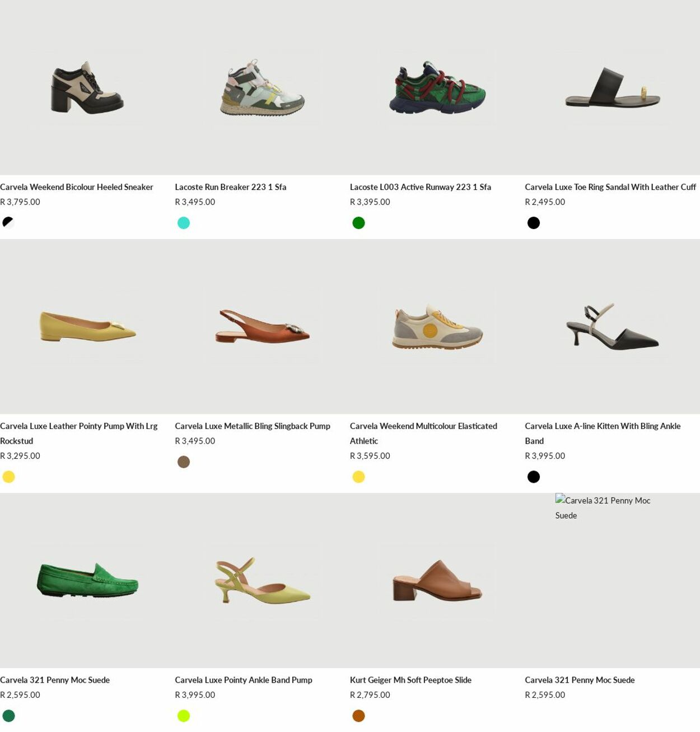The width and height of the screenshot is (700, 732).
Task: Open Carvela Luxe Toe Ring Sandal With Leather Cuff link
Action: (x=610, y=187)
